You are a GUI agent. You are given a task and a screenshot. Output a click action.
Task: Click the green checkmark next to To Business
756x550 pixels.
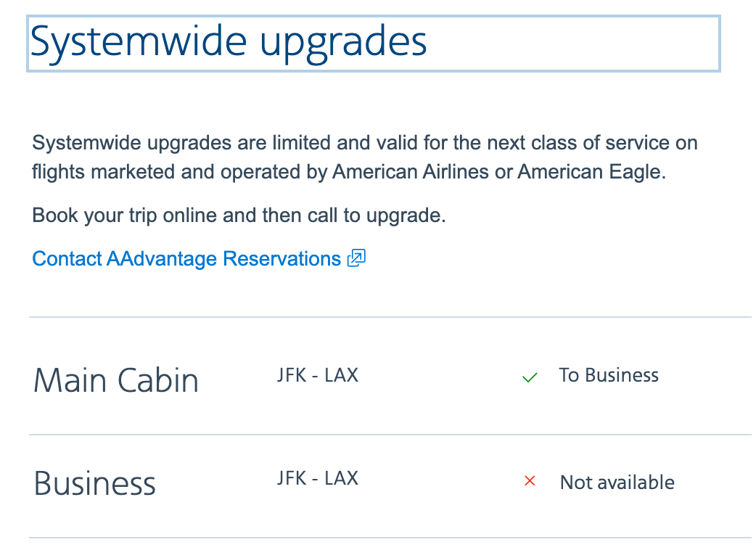pyautogui.click(x=530, y=377)
